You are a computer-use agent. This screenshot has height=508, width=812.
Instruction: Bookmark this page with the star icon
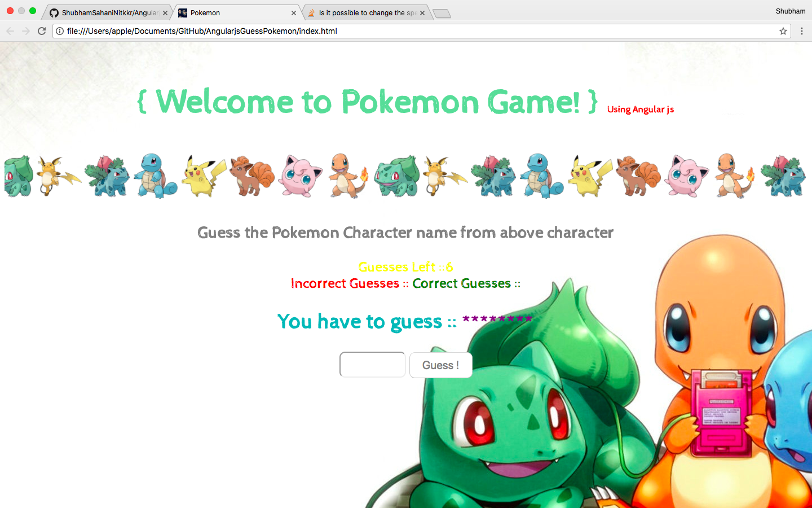(x=783, y=31)
